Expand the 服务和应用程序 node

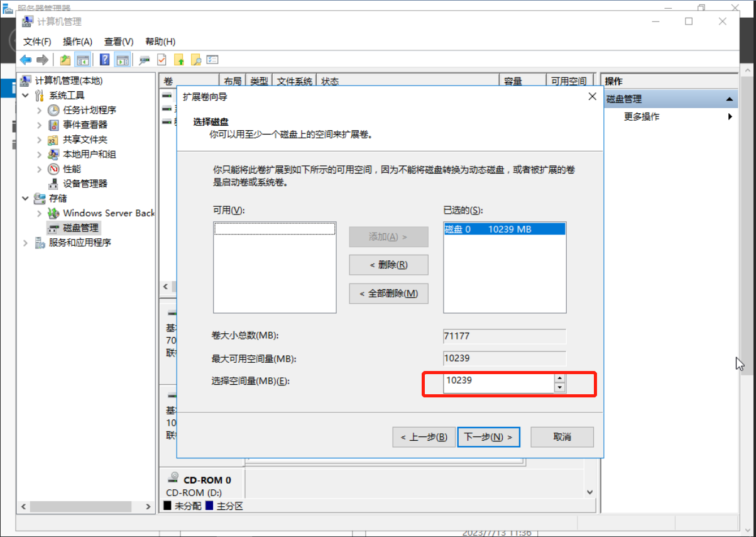[25, 242]
